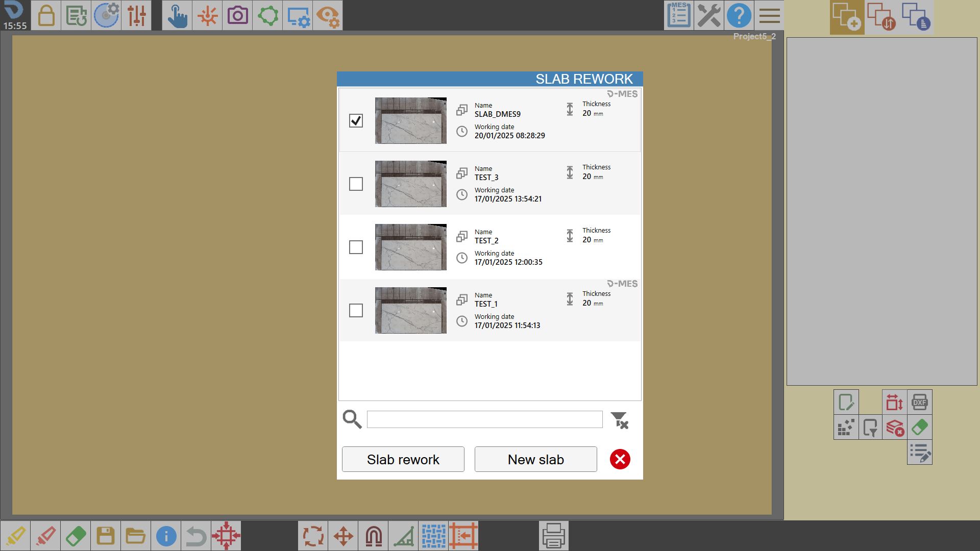
Task: Click the magnet snap icon
Action: click(374, 536)
